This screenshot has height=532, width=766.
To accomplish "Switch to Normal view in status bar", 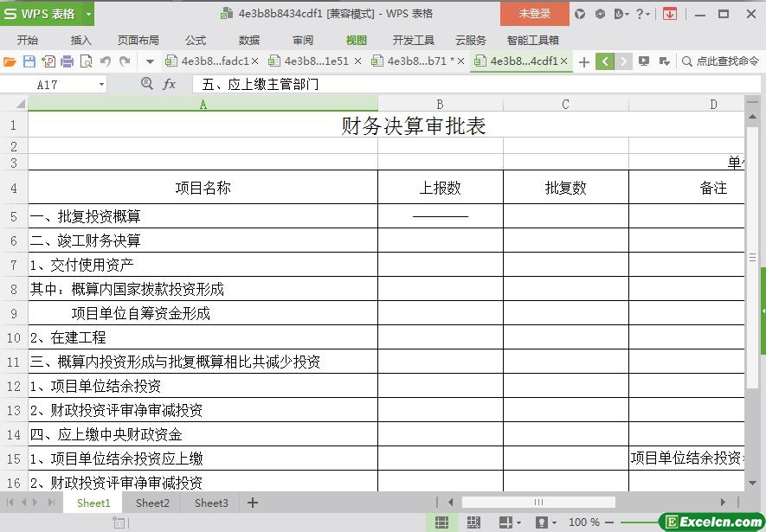I will coord(441,522).
